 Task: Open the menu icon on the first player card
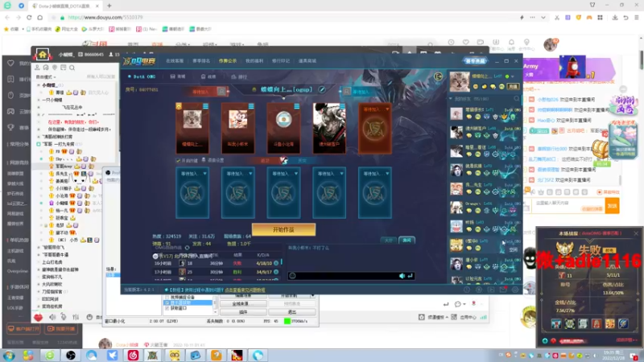click(205, 106)
